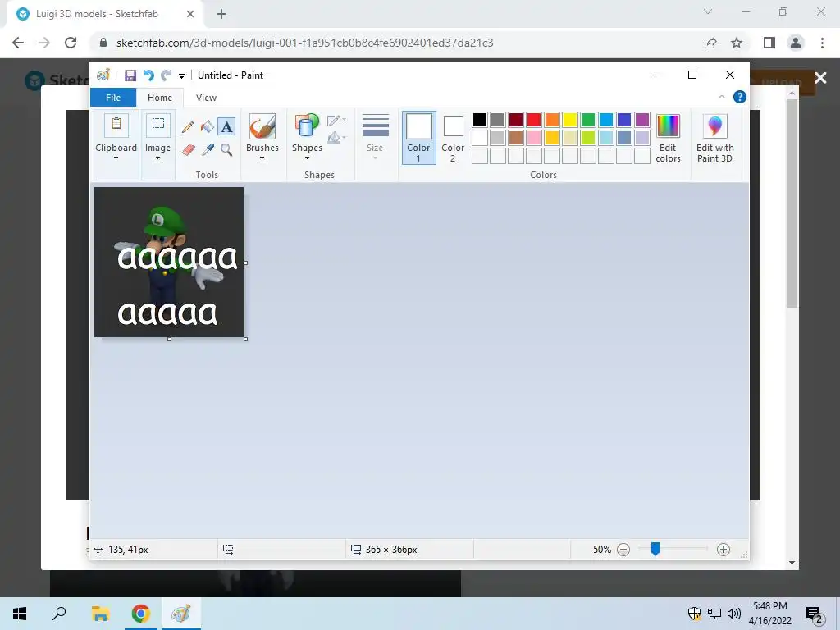840x630 pixels.
Task: Pick the yellow color swatch
Action: [x=570, y=120]
